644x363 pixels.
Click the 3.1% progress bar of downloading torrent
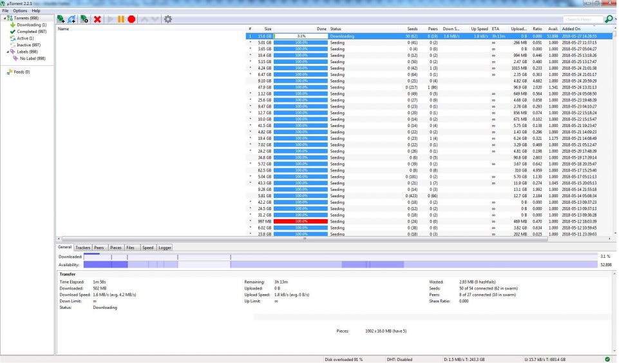coord(301,36)
